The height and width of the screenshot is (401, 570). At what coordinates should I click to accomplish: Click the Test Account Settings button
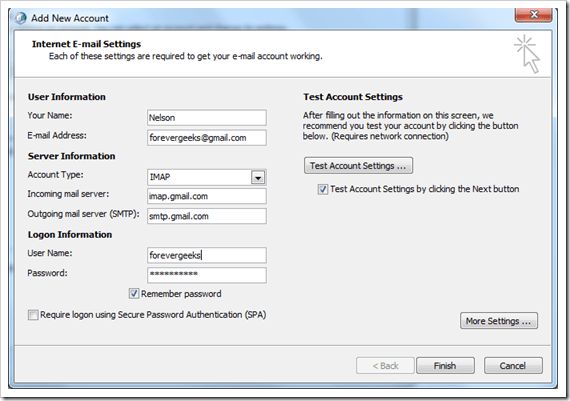click(x=358, y=166)
